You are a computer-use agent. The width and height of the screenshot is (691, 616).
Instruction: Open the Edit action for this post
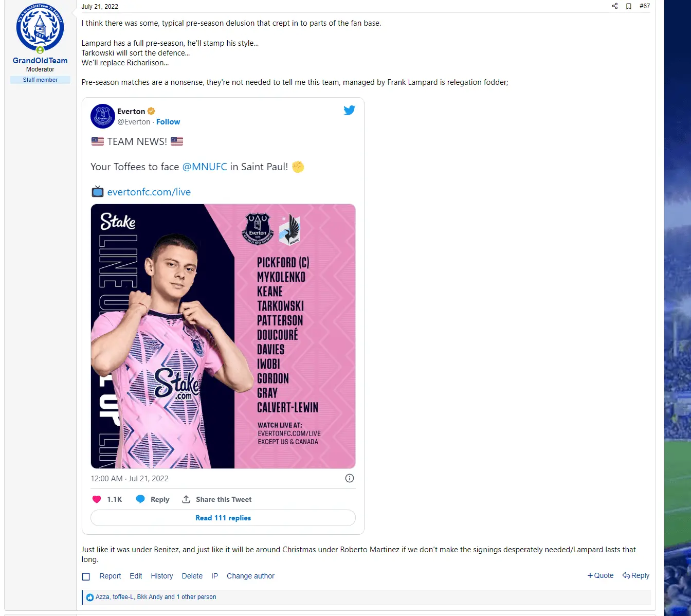[x=136, y=576]
